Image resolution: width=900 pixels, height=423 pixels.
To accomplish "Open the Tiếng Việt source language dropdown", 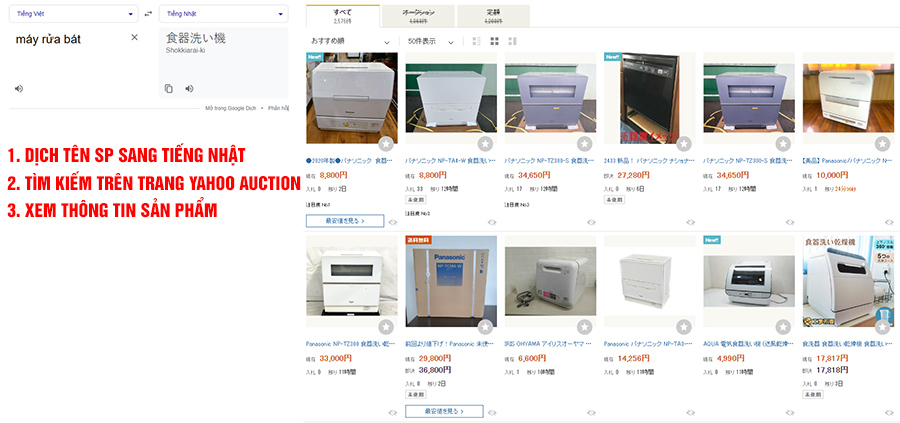I will tap(73, 14).
